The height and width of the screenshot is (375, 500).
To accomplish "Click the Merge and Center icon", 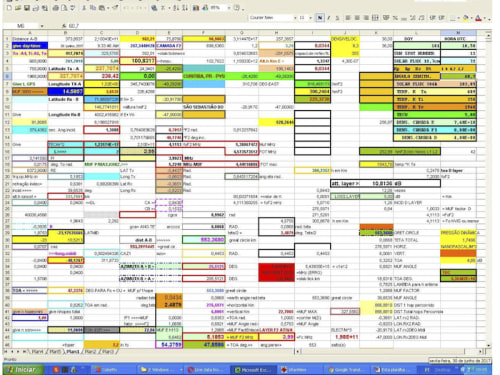I will pos(375,18).
